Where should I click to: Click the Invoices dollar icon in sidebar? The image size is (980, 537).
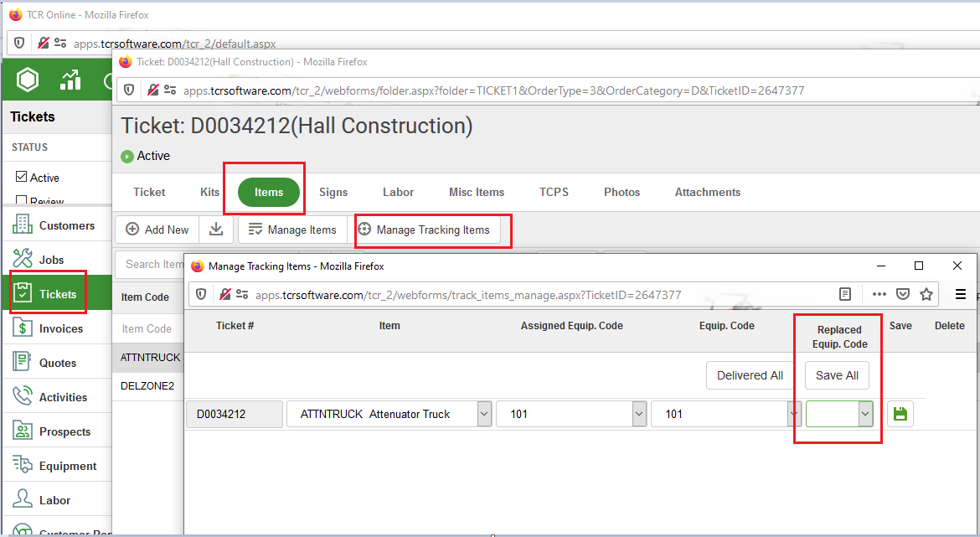pos(23,328)
